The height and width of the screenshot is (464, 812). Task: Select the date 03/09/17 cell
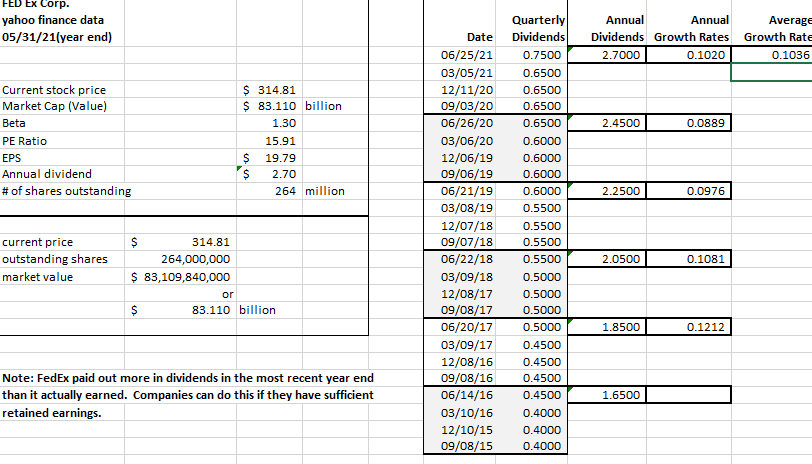[x=459, y=344]
